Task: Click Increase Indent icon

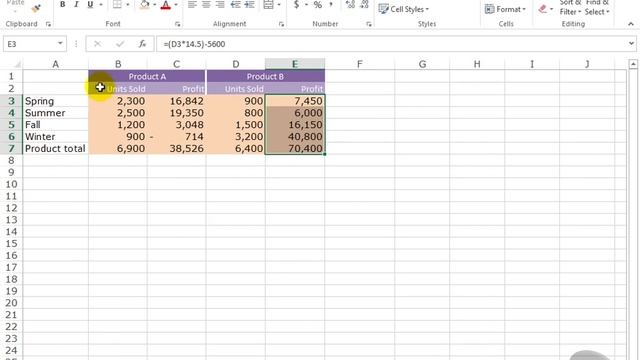Action: (249, 4)
